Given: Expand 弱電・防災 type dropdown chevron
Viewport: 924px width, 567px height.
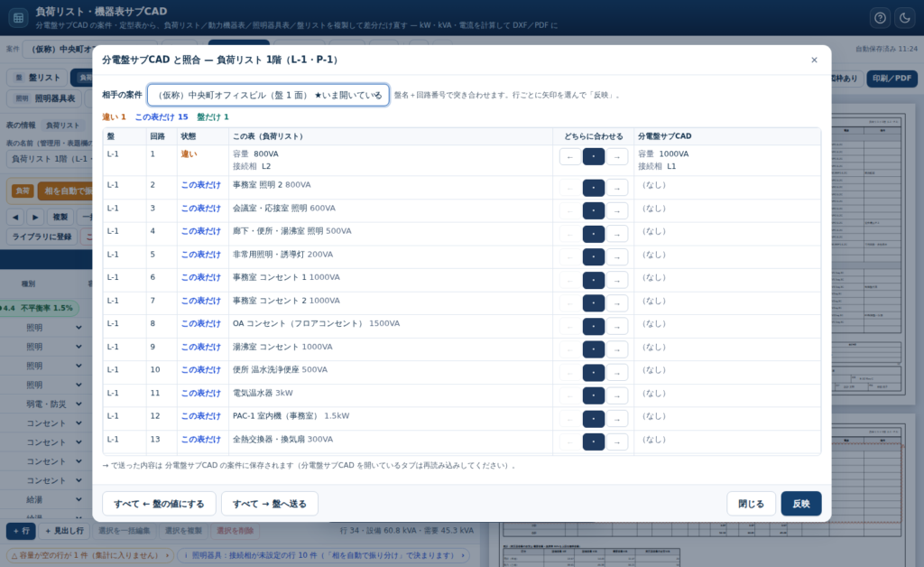Looking at the screenshot, I should (79, 404).
